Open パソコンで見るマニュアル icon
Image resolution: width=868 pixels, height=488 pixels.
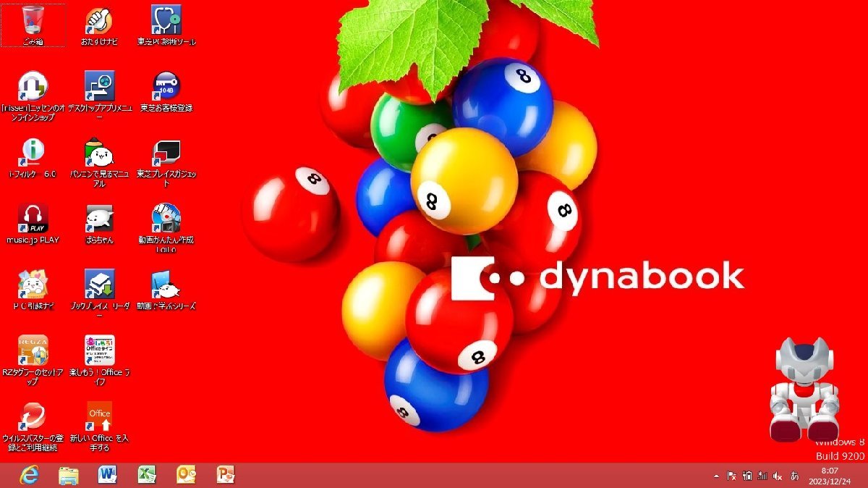99,161
